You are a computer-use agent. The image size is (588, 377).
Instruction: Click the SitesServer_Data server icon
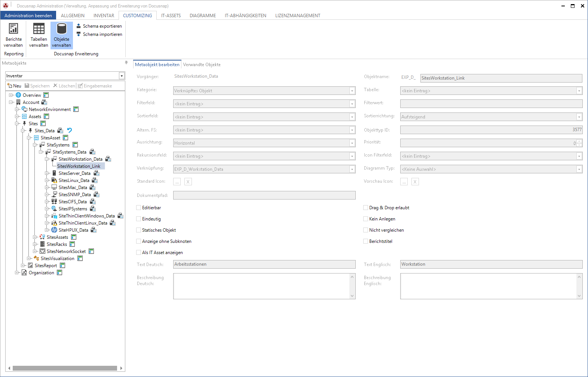pyautogui.click(x=54, y=173)
